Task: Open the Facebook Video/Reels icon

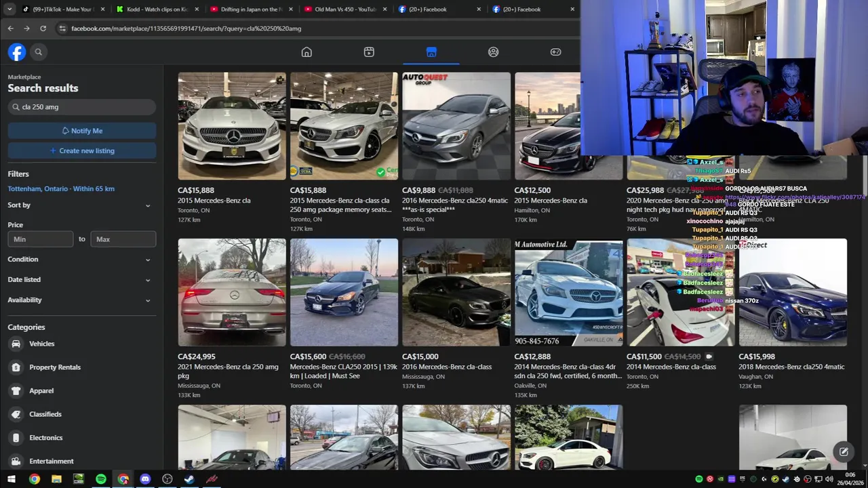Action: click(369, 52)
